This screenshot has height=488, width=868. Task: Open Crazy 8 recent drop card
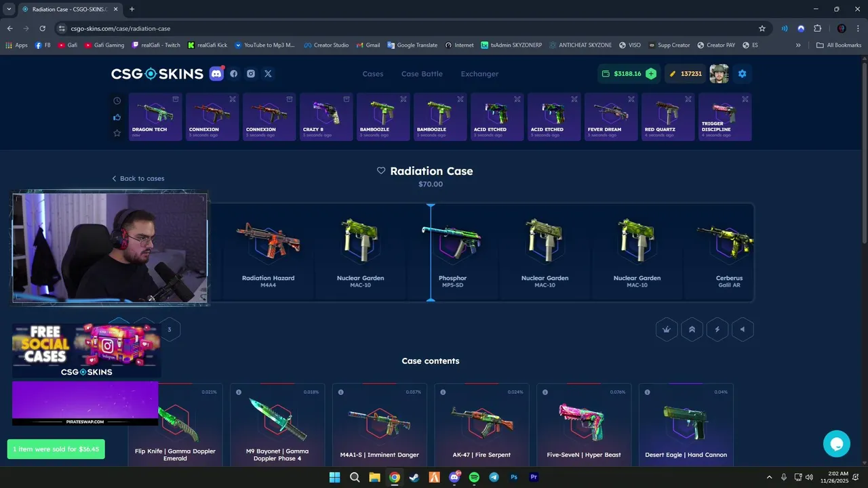coord(326,117)
